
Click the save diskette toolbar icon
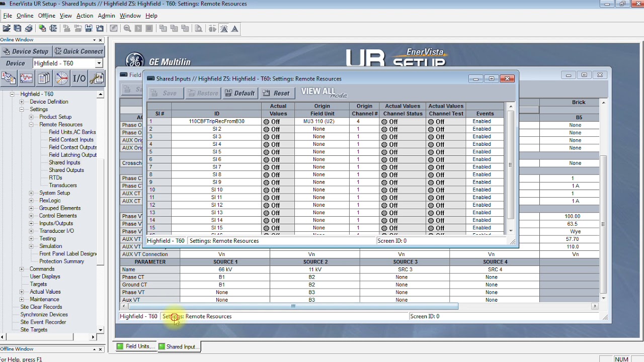(x=18, y=29)
